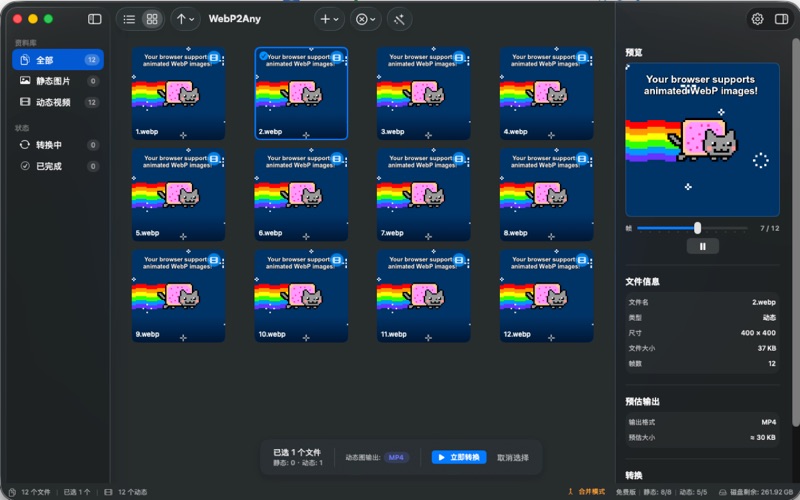This screenshot has width=800, height=500.
Task: Click animated badge icon on 2.webp
Action: 337,57
